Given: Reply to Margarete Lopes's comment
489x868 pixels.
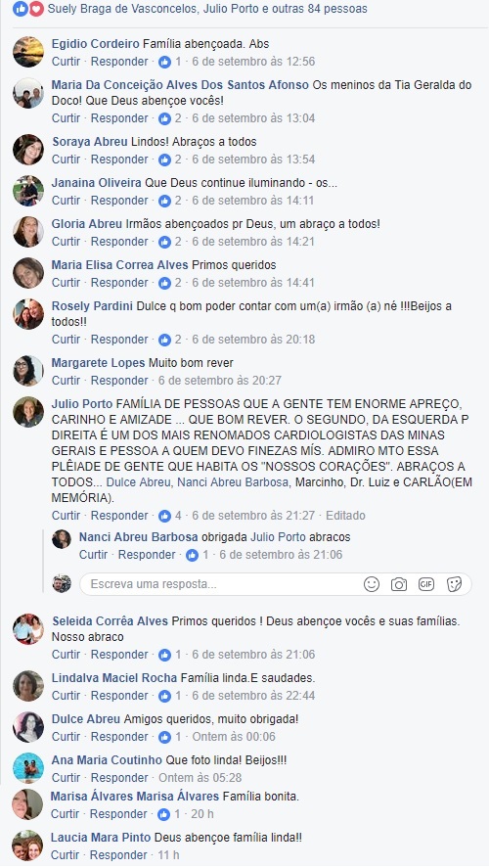Looking at the screenshot, I should pos(119,381).
